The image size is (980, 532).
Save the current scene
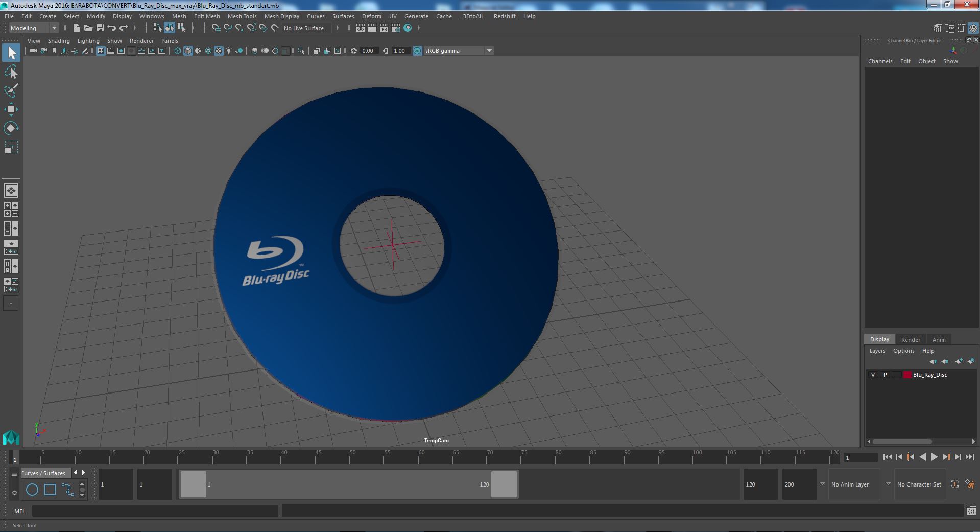pos(100,28)
